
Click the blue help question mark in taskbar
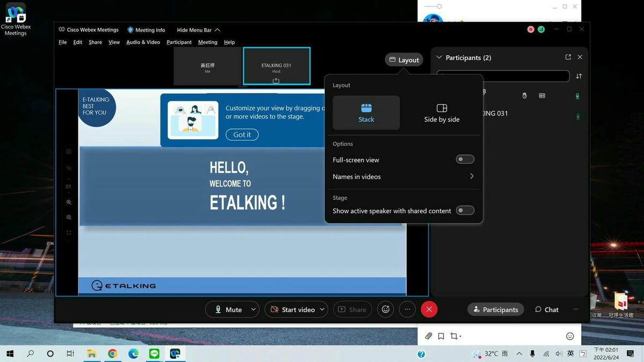pyautogui.click(x=421, y=354)
